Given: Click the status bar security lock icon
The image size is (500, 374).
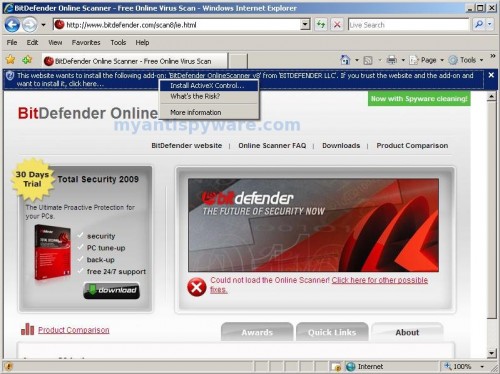Looking at the screenshot, I should coord(336,367).
